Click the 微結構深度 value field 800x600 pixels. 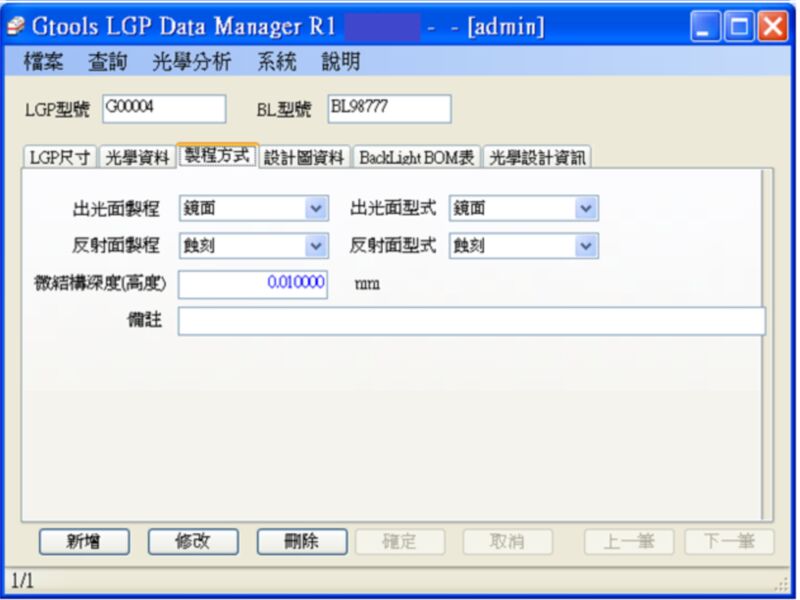pyautogui.click(x=252, y=284)
